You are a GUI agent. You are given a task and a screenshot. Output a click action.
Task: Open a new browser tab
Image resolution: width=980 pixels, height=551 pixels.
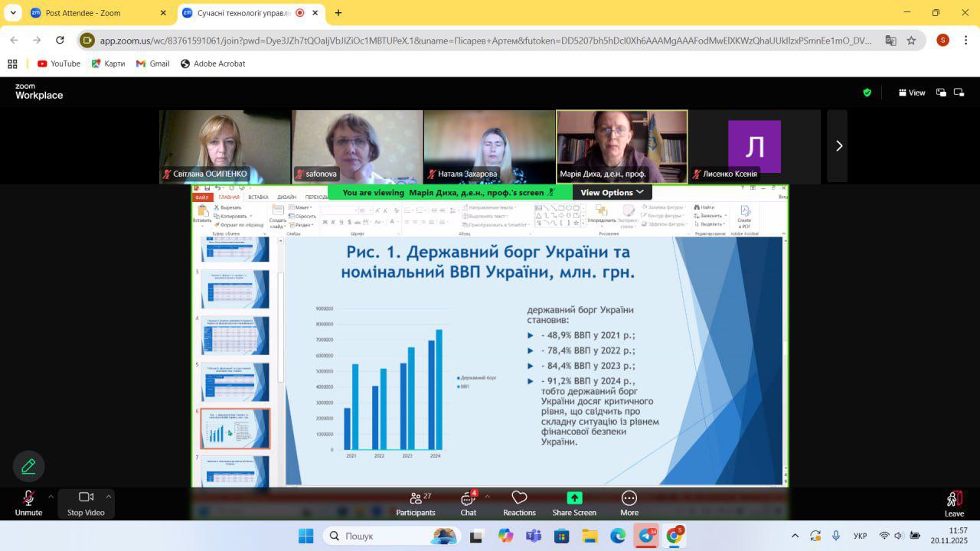pyautogui.click(x=338, y=13)
